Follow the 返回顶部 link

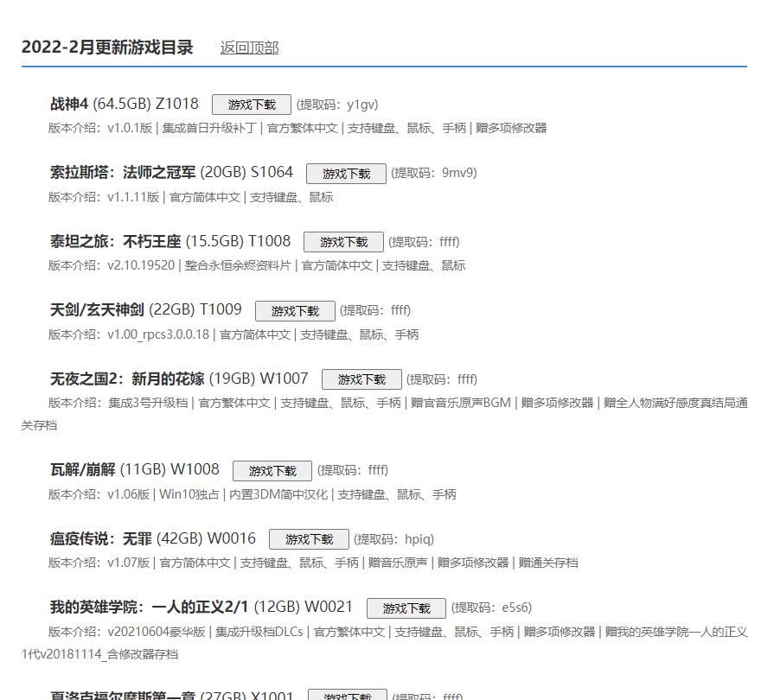[x=249, y=48]
